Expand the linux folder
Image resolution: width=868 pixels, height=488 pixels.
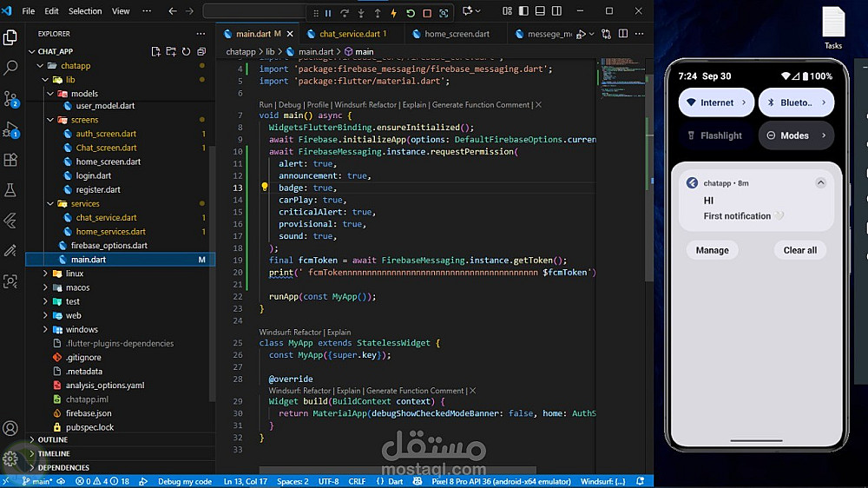pyautogui.click(x=45, y=274)
